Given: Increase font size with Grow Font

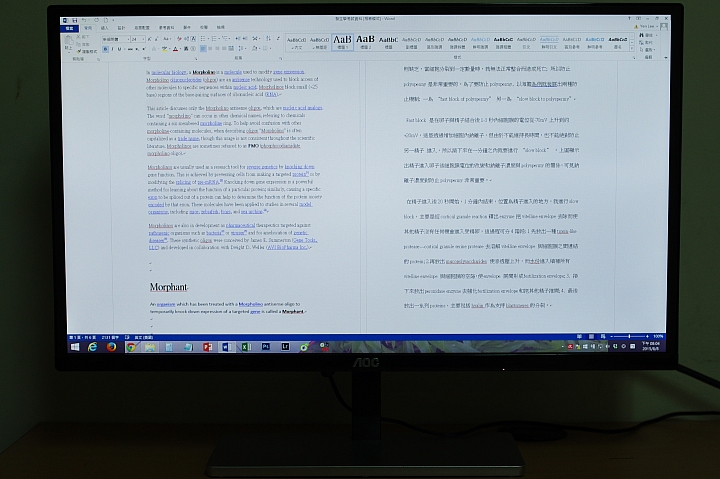Looking at the screenshot, I should click(149, 39).
